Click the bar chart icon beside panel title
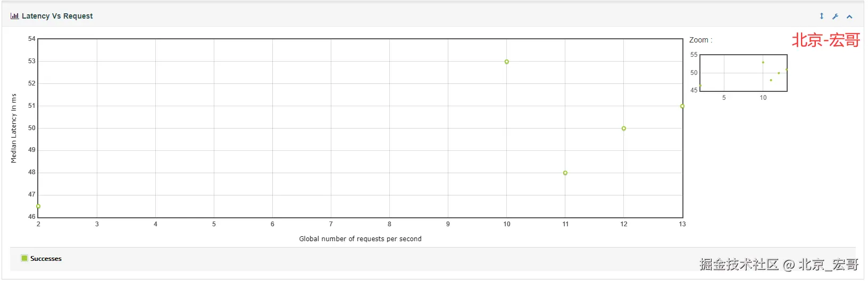 pos(14,16)
